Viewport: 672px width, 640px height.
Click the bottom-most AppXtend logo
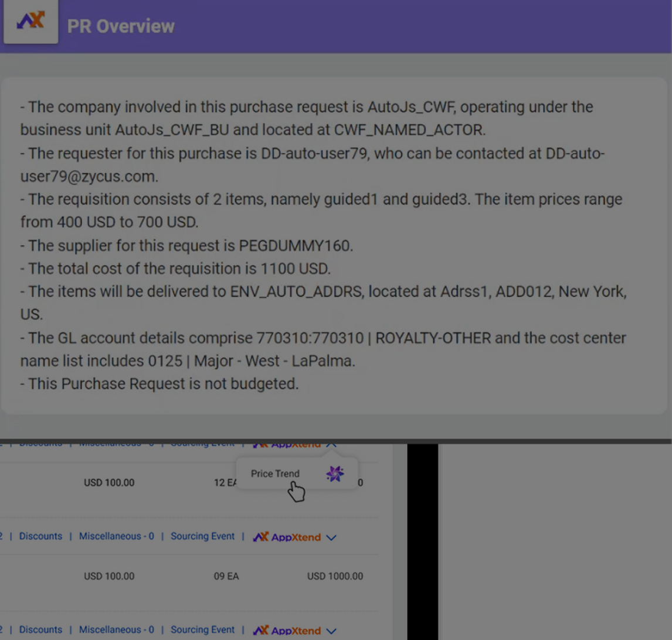(287, 631)
